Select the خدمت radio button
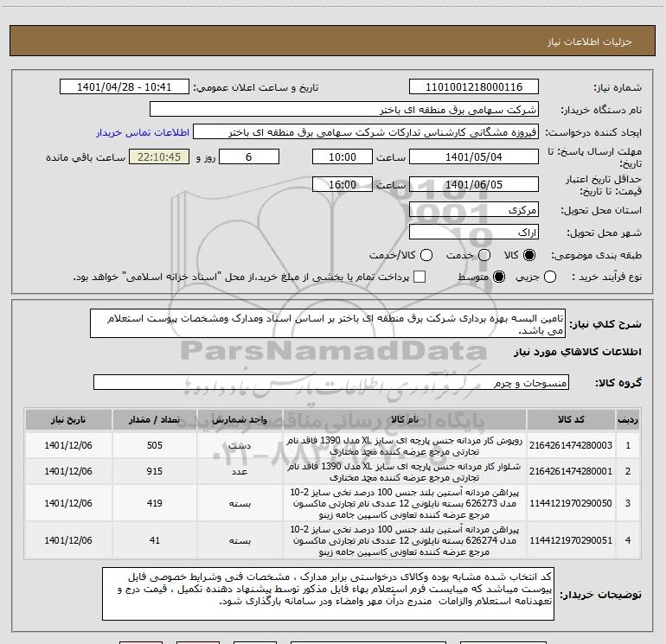This screenshot has height=644, width=666. pyautogui.click(x=484, y=255)
